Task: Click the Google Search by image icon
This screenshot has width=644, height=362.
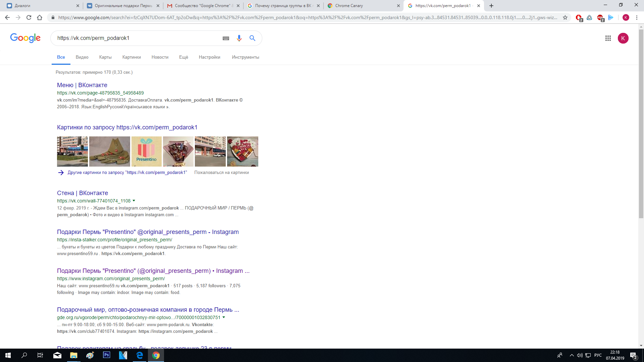Action: point(226,38)
